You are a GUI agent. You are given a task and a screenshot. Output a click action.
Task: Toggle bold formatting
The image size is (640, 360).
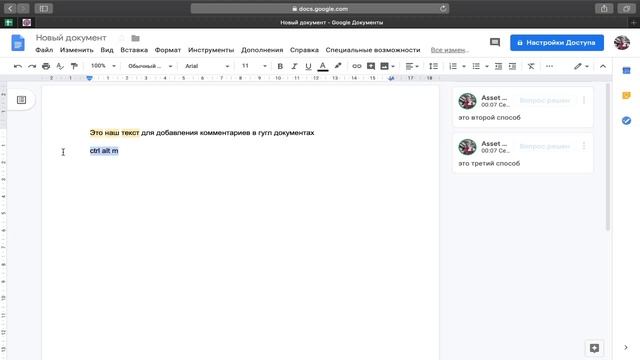click(280, 66)
